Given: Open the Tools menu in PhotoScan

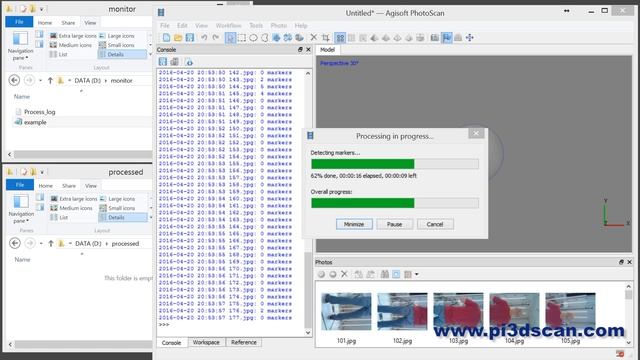Looking at the screenshot, I should [x=256, y=25].
